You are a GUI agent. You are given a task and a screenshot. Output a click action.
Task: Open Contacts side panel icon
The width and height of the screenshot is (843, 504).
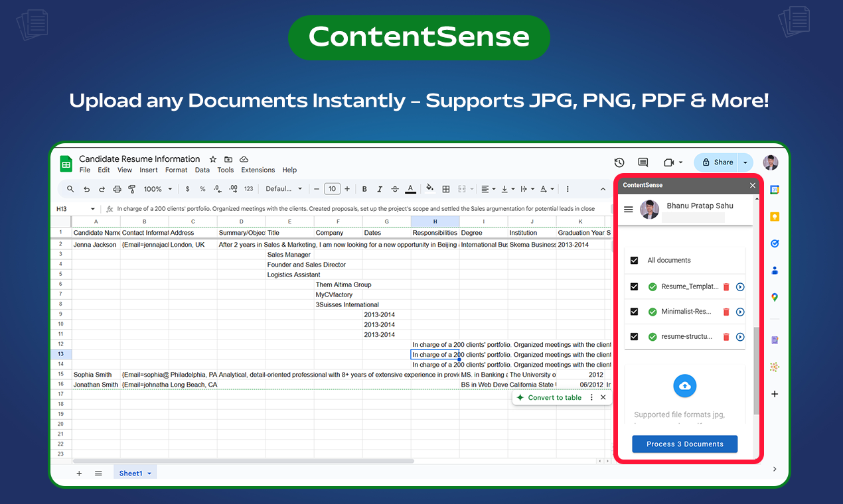click(775, 271)
